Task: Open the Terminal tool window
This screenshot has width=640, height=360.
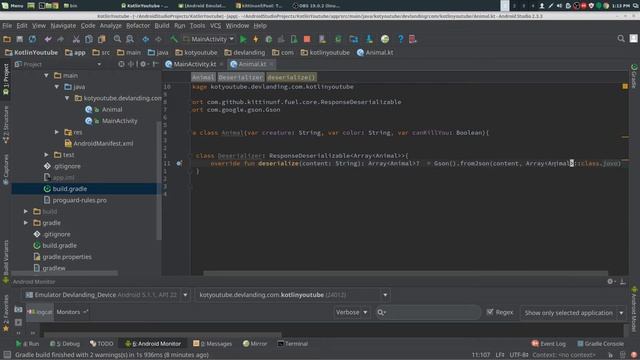Action: [293, 344]
